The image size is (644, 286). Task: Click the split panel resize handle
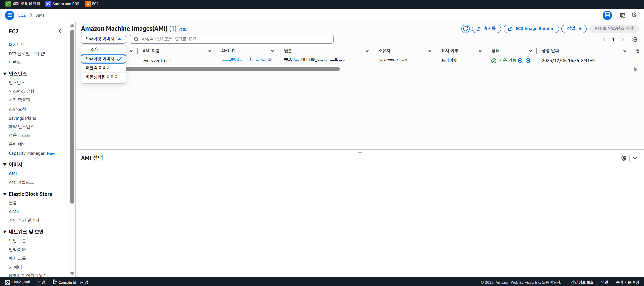pyautogui.click(x=360, y=153)
